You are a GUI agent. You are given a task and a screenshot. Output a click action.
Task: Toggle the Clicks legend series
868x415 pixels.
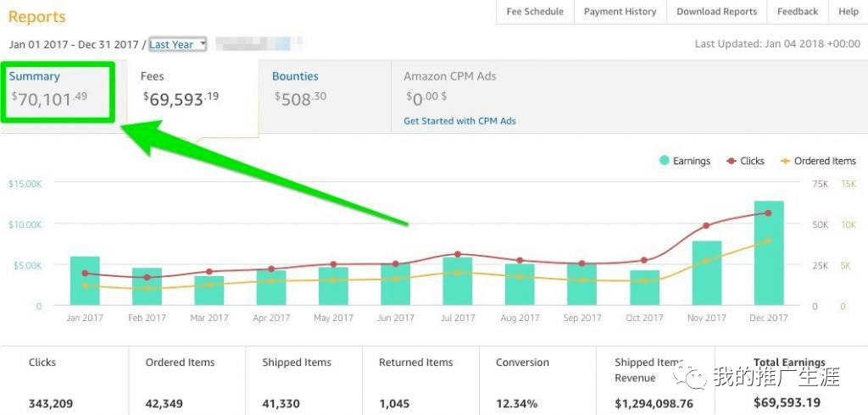coord(745,161)
